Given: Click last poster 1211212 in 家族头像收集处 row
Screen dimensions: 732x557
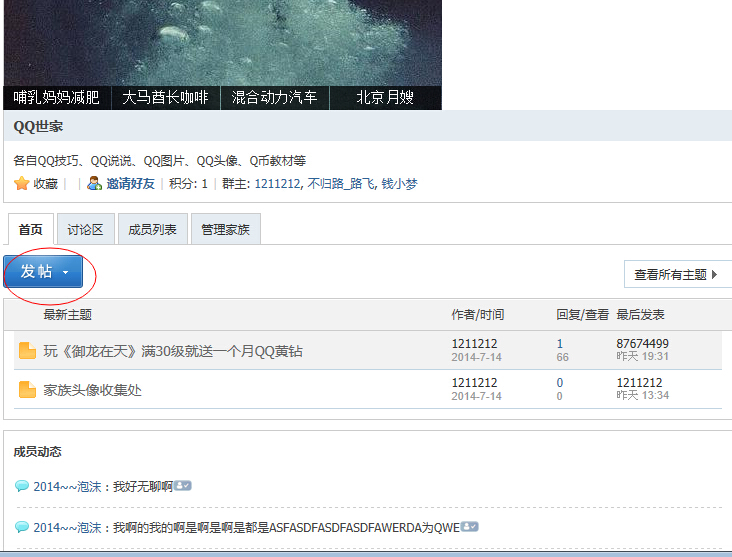Looking at the screenshot, I should point(639,383).
